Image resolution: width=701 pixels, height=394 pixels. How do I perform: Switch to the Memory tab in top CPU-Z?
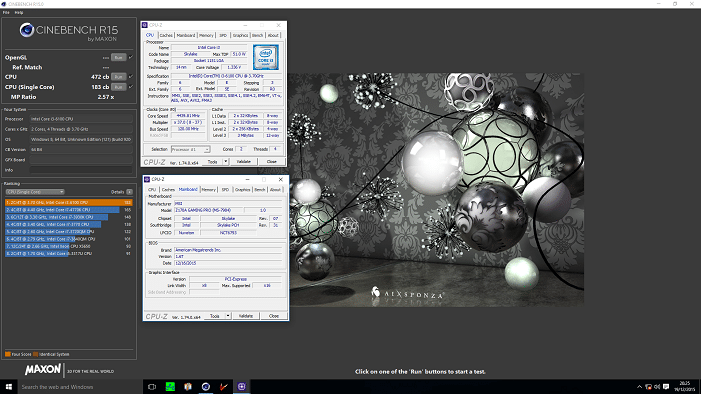[x=206, y=35]
